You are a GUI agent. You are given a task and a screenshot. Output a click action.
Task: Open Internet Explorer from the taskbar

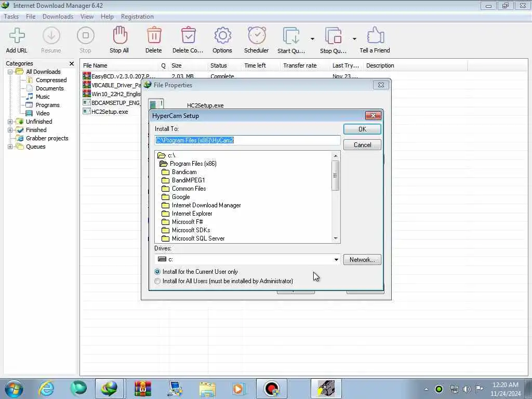point(46,389)
